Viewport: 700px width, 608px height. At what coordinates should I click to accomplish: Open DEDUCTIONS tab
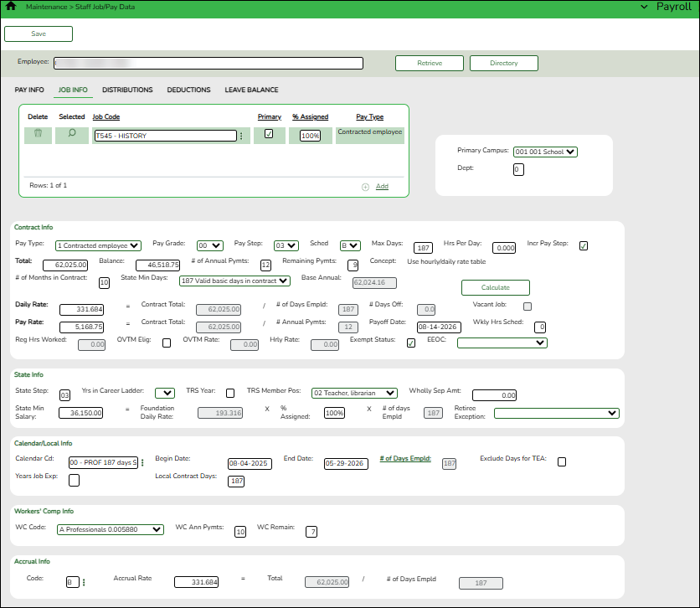click(189, 90)
